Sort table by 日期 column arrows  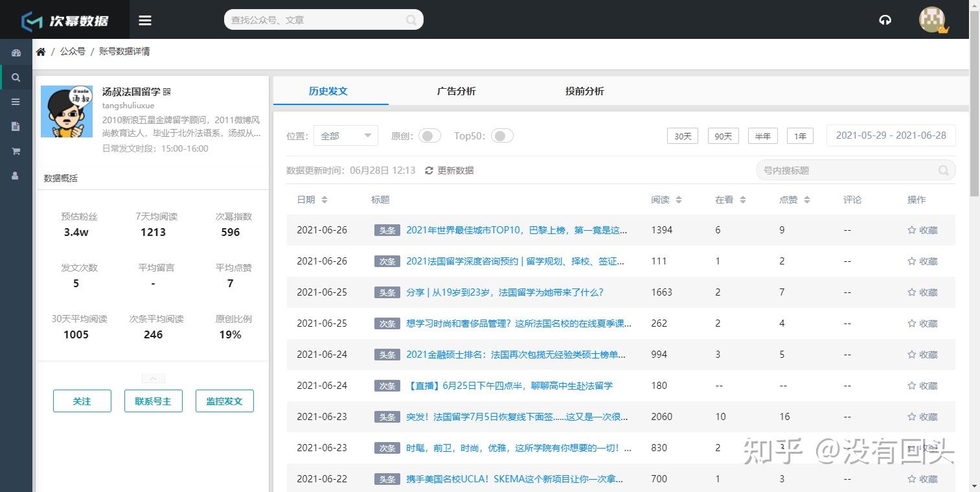tap(325, 200)
